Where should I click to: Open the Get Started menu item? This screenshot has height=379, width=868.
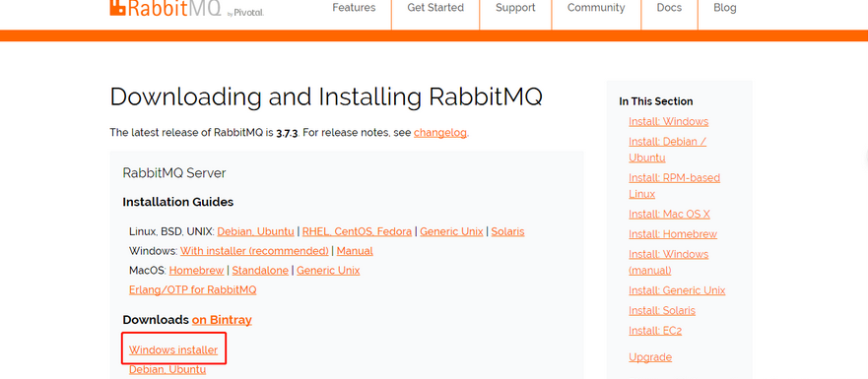435,8
